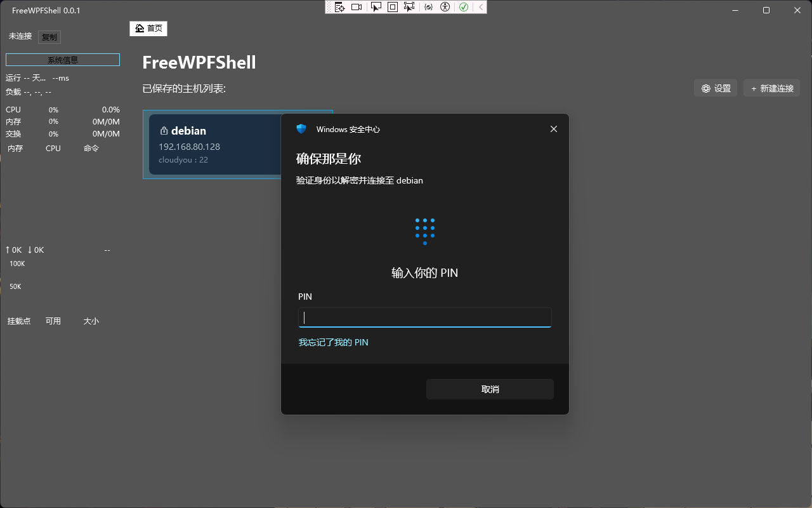Image resolution: width=812 pixels, height=508 pixels.
Task: Click the video camera capture icon in toolbar
Action: pos(357,7)
